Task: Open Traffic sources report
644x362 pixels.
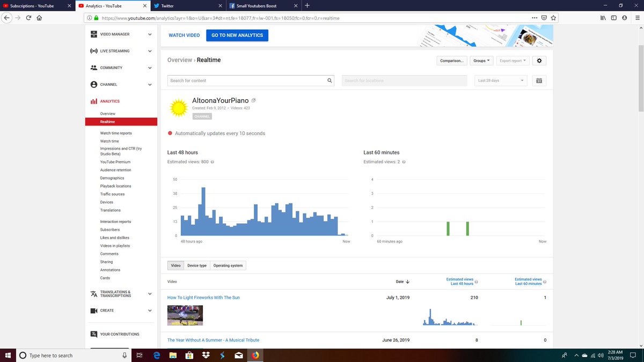Action: point(112,194)
